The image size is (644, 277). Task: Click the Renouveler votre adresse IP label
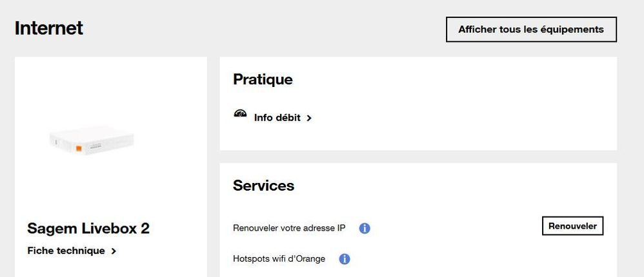click(x=289, y=228)
